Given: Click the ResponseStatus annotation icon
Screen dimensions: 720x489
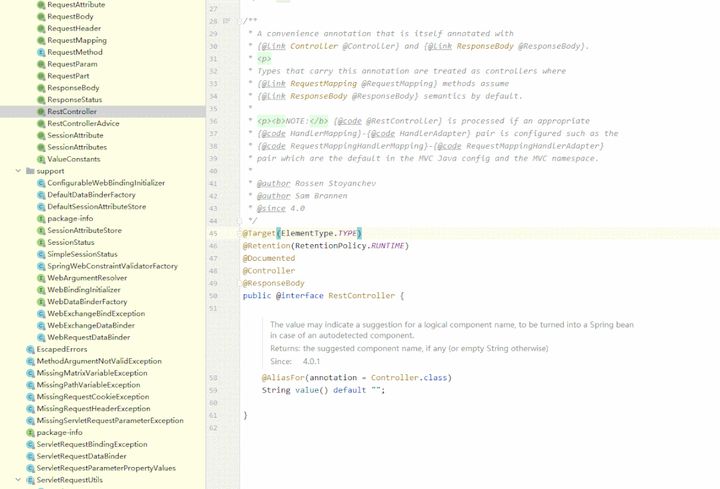Looking at the screenshot, I should pyautogui.click(x=41, y=100).
